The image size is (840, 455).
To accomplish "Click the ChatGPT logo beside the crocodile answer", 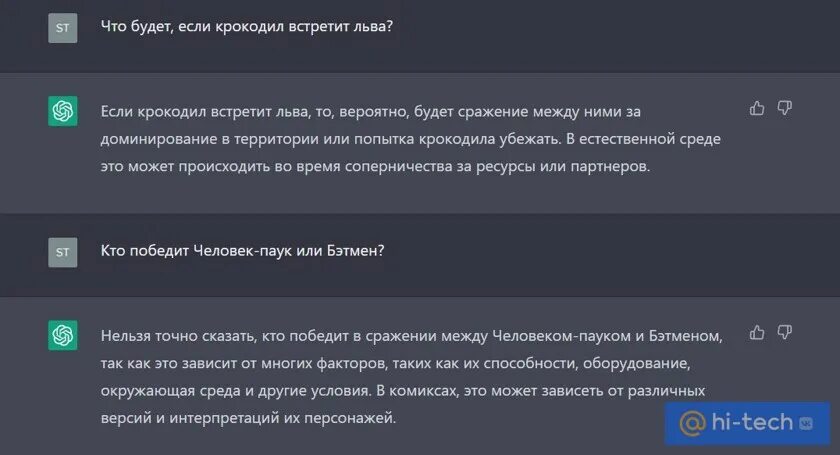I will point(63,111).
